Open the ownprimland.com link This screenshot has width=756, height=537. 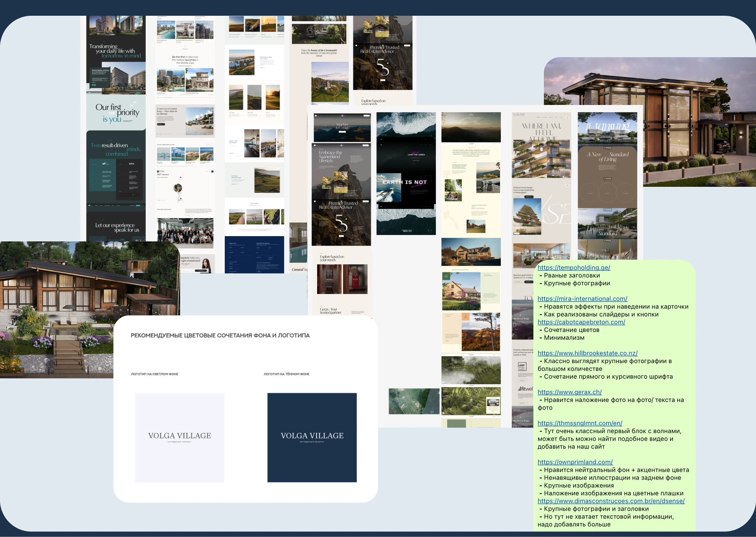(575, 462)
